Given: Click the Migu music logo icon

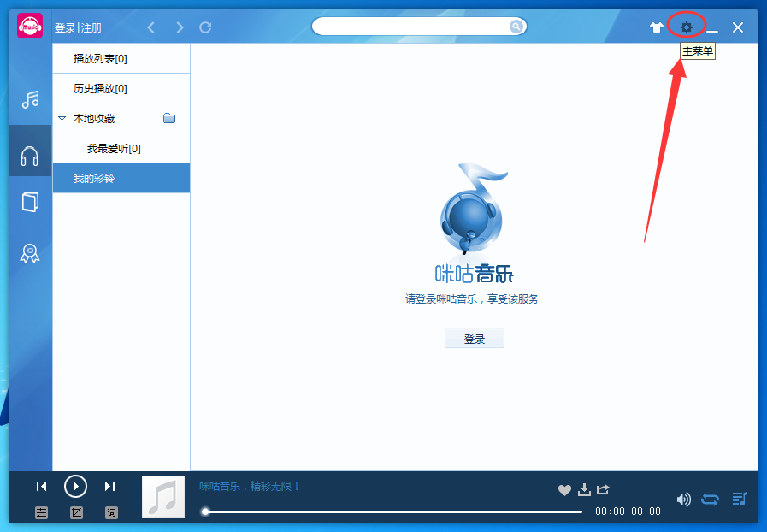Looking at the screenshot, I should 30,26.
